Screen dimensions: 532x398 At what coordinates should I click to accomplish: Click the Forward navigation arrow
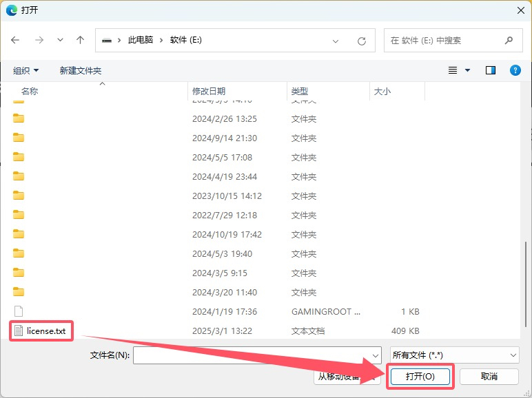(x=39, y=41)
